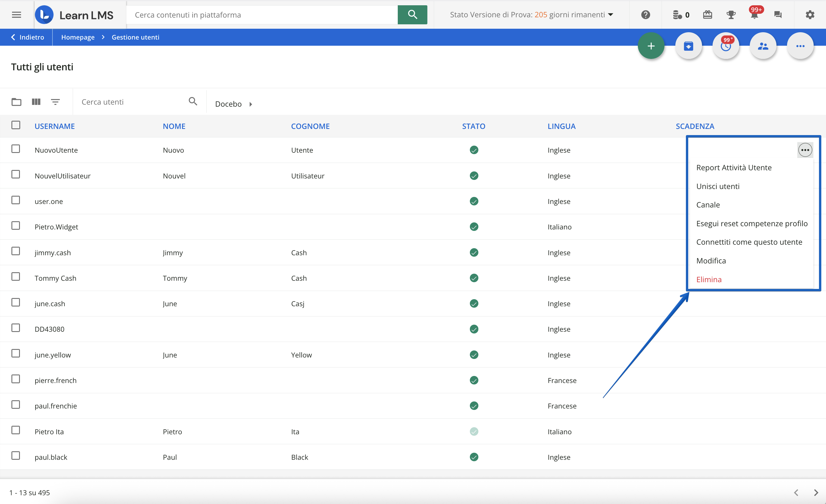Screen dimensions: 826x504
Task: Click Elimina in the user context menu
Action: (709, 279)
